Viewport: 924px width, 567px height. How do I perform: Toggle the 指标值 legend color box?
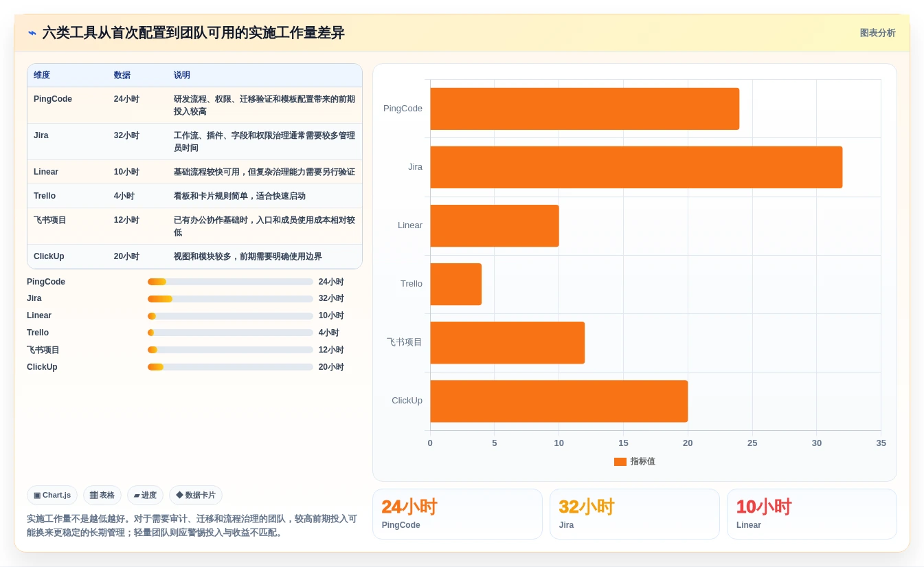[x=620, y=462]
